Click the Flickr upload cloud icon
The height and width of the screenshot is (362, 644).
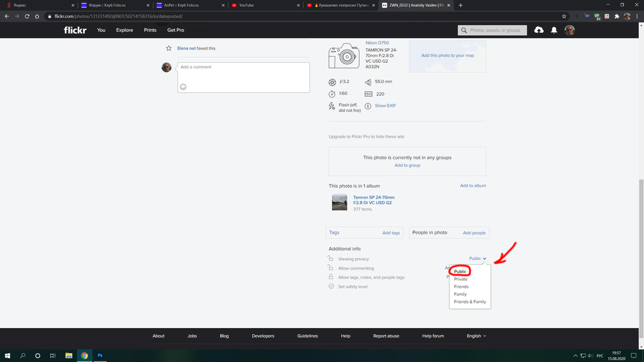539,30
